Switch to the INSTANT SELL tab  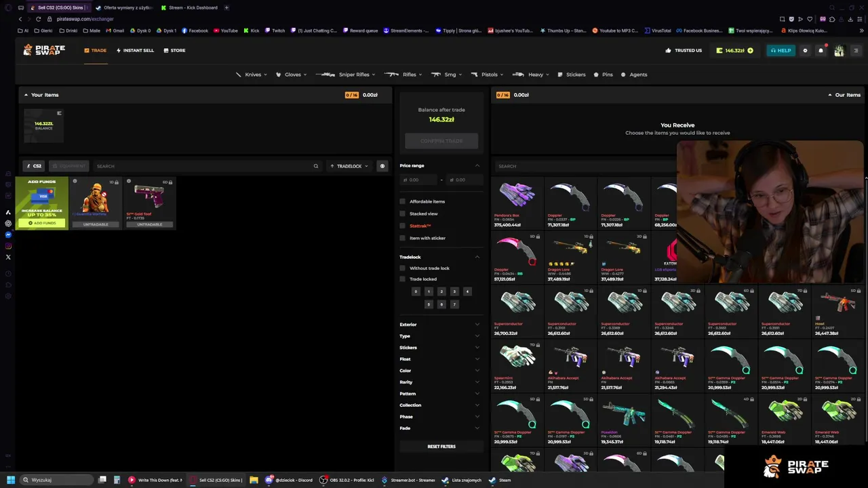135,50
